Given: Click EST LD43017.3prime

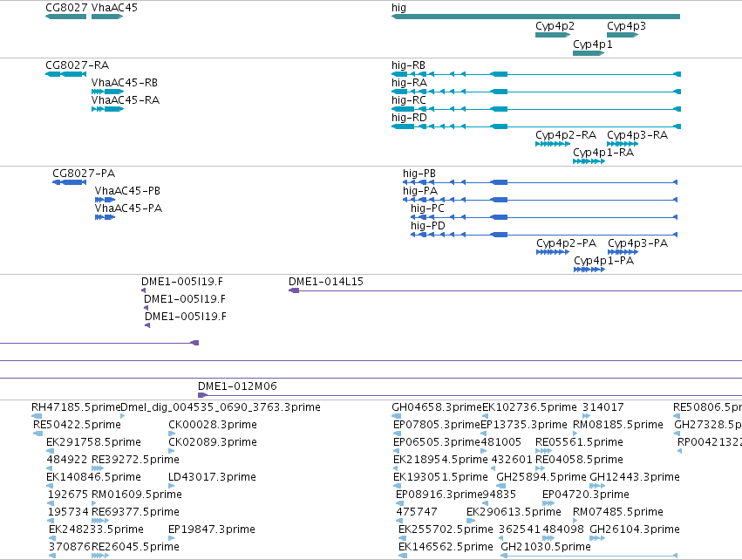Looking at the screenshot, I should [x=172, y=486].
